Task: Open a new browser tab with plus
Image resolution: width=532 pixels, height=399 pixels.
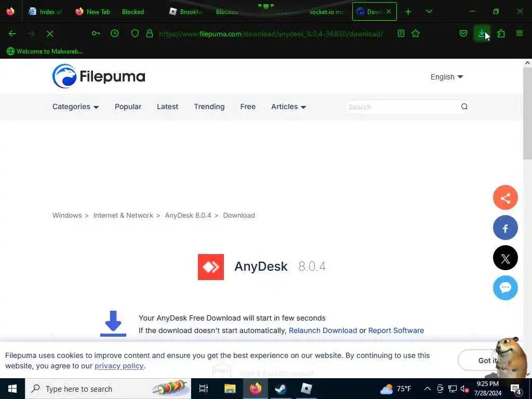Action: (408, 12)
